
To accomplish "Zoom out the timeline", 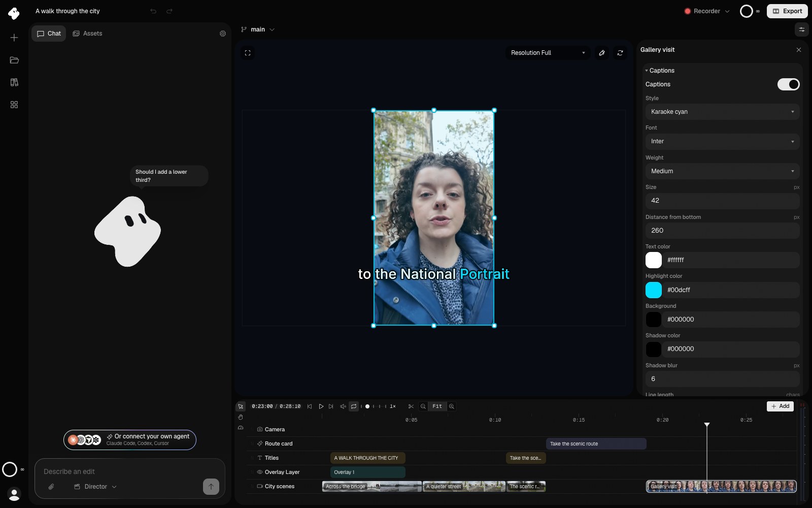I will click(423, 406).
